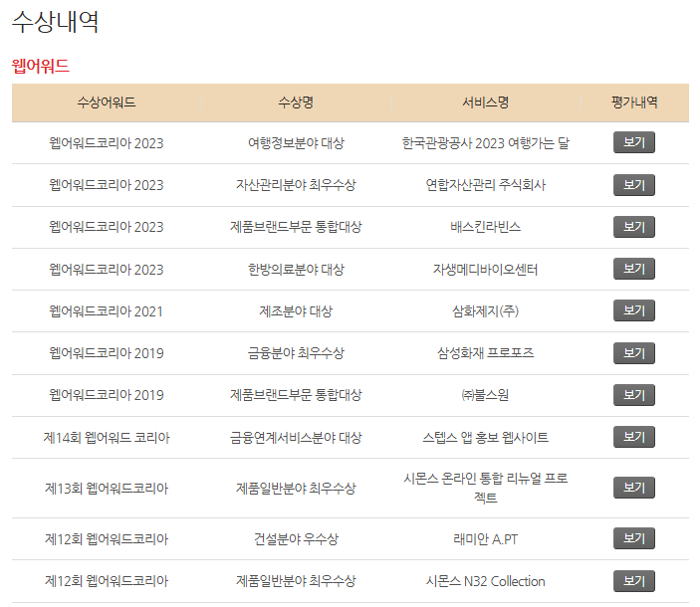The height and width of the screenshot is (607, 700).
Task: View evaluation for 스텝스 앱 홍보 웹사이트
Action: 634,437
